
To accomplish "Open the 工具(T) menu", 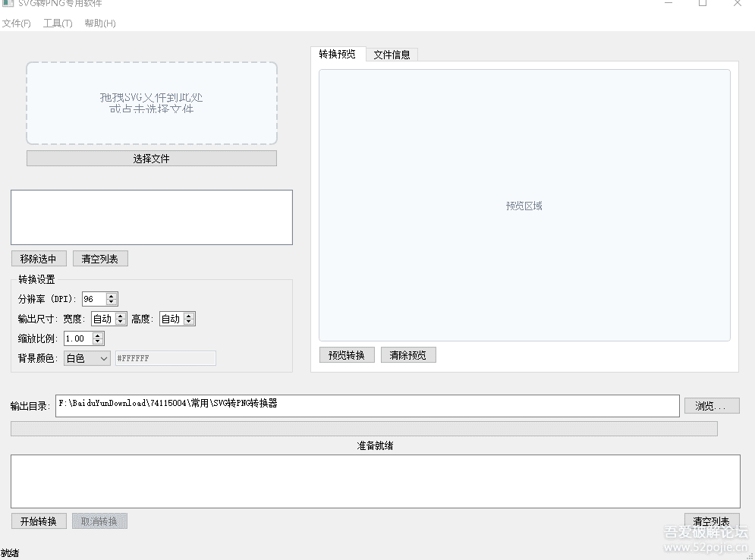I will (x=57, y=24).
